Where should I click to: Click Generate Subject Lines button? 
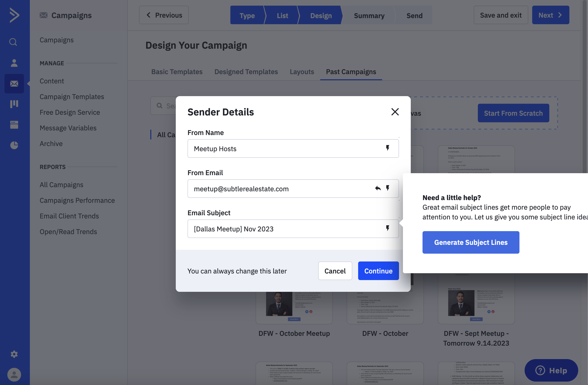coord(470,242)
